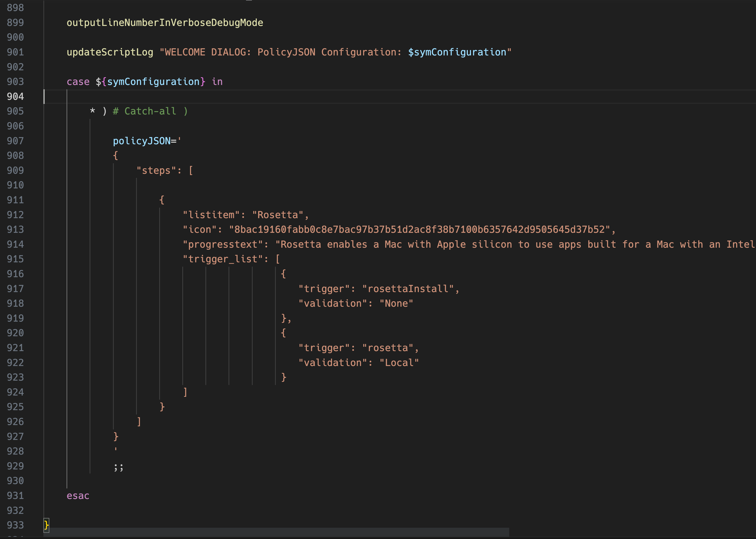The width and height of the screenshot is (756, 539).
Task: Click the Catch-all comment text
Action: tap(150, 111)
